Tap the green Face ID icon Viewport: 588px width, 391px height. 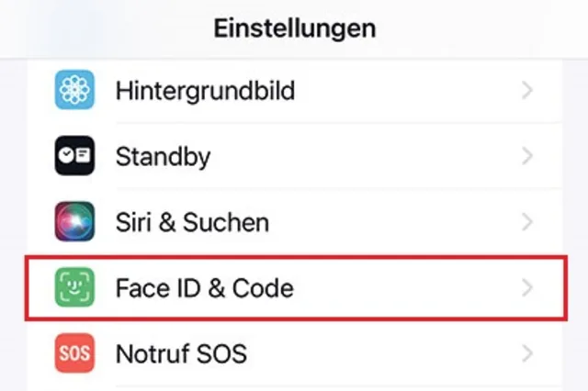(x=74, y=288)
